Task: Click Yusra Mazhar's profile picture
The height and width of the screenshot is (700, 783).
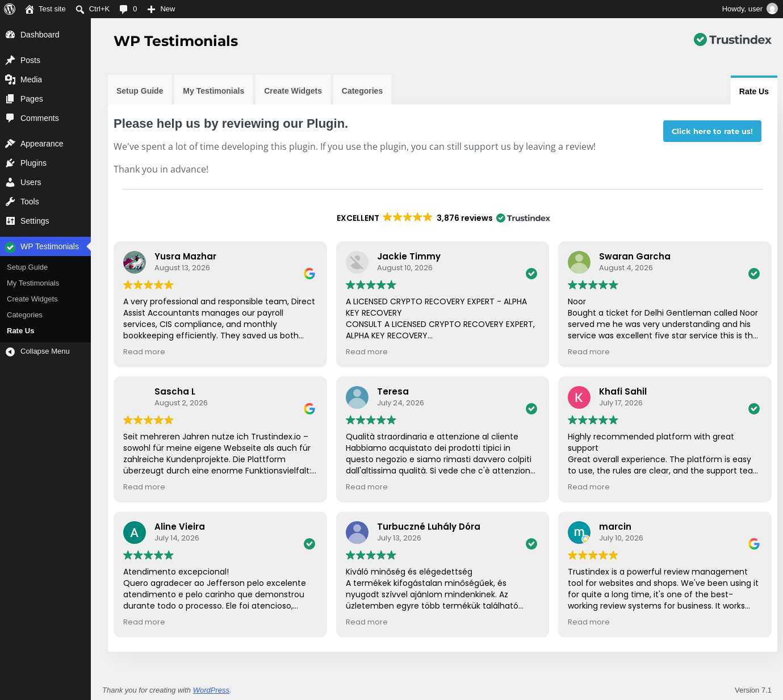Action: pos(135,262)
